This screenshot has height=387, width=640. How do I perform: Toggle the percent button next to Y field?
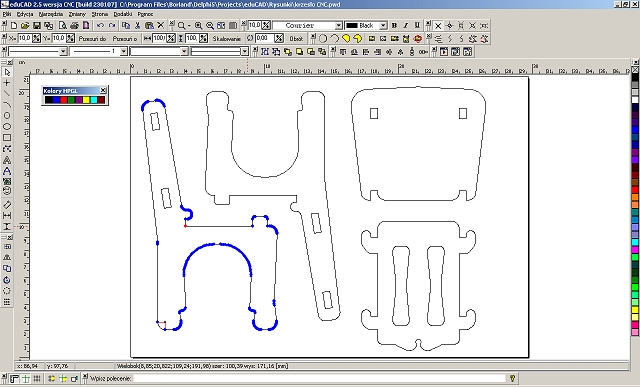[70, 39]
